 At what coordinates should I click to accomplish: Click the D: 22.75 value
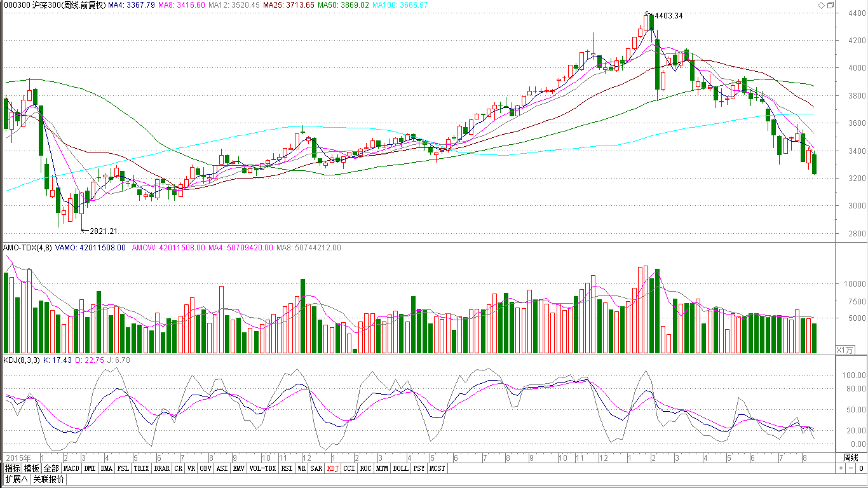pos(90,360)
